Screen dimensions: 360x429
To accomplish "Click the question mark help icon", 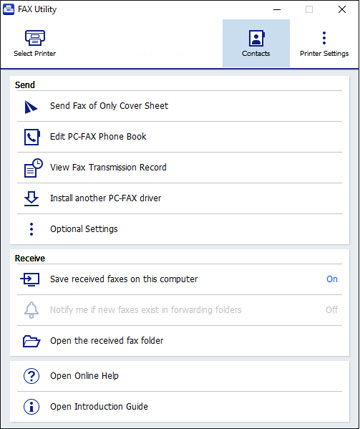I will click(31, 376).
